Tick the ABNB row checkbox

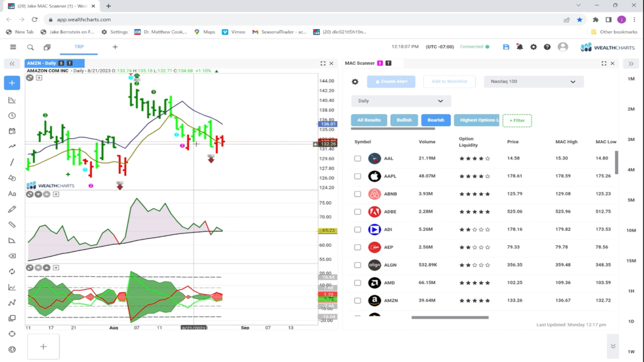click(x=358, y=194)
